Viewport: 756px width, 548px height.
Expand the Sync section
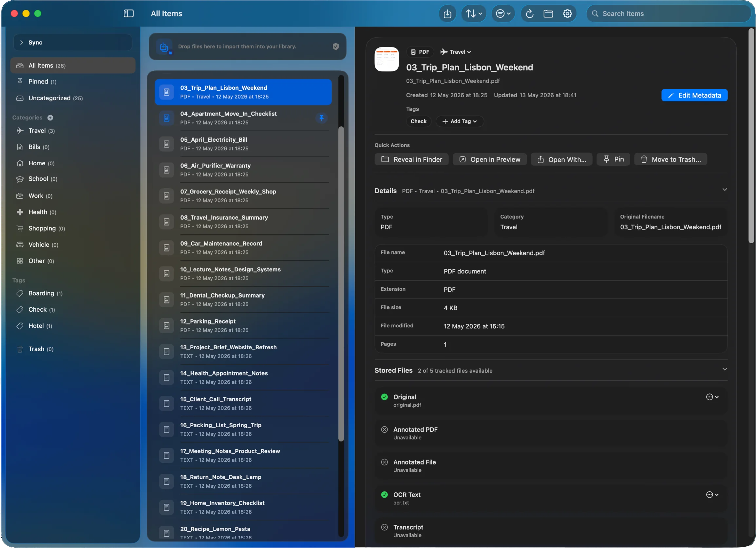(x=73, y=42)
